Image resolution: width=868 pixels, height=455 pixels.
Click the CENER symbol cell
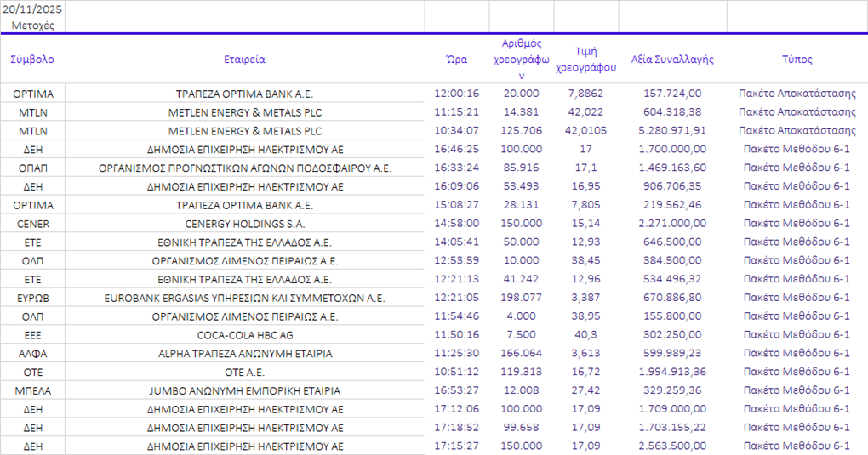pos(32,224)
